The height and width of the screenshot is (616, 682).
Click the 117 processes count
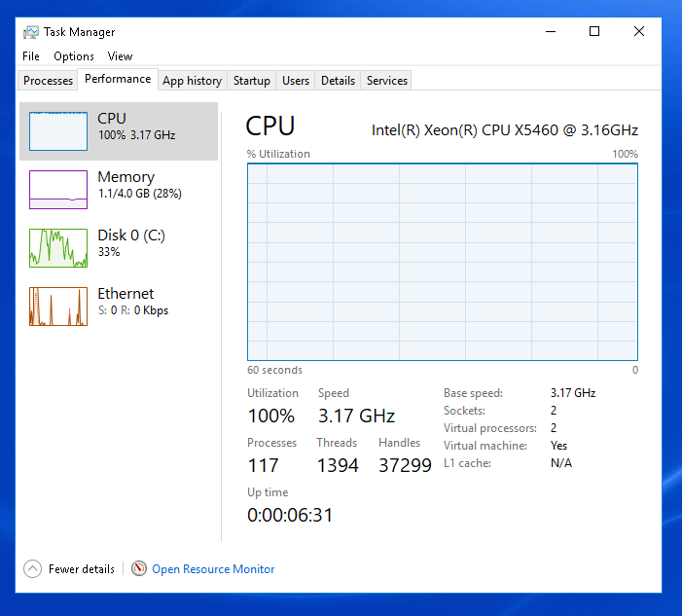click(x=263, y=465)
